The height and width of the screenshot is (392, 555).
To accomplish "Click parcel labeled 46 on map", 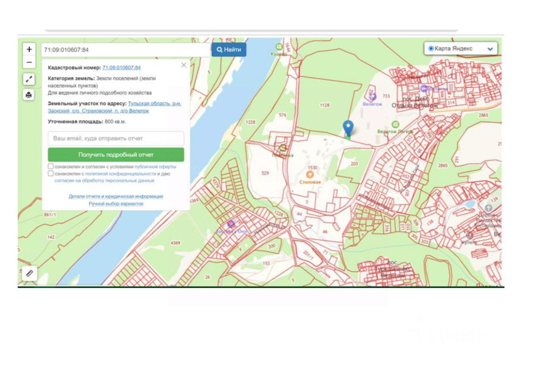I will [x=325, y=232].
